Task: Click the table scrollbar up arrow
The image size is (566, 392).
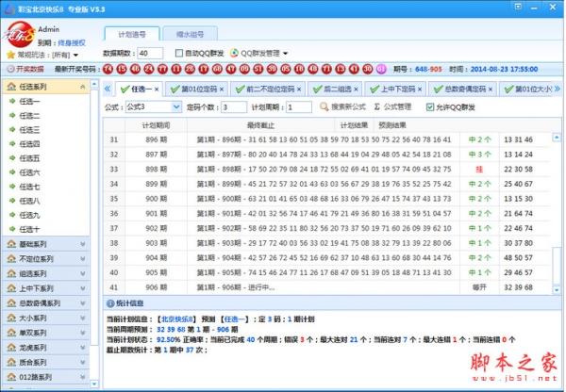Action: point(557,138)
